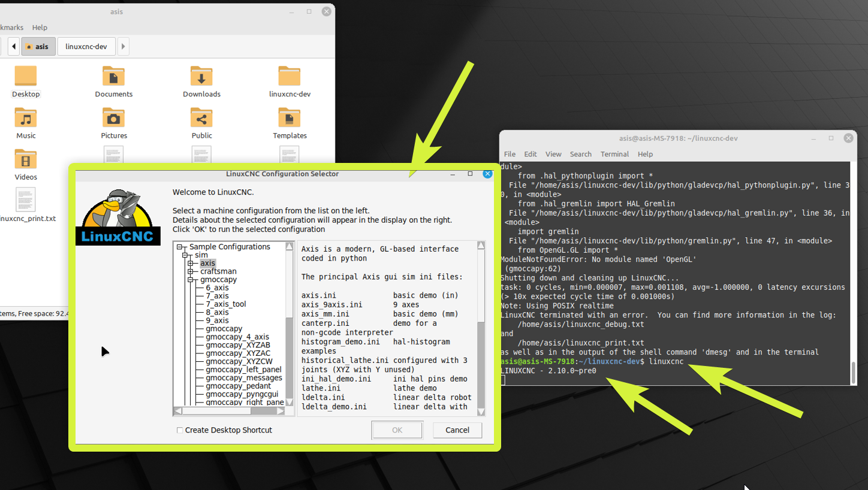Open the terminal View menu
The width and height of the screenshot is (868, 490).
pos(553,154)
